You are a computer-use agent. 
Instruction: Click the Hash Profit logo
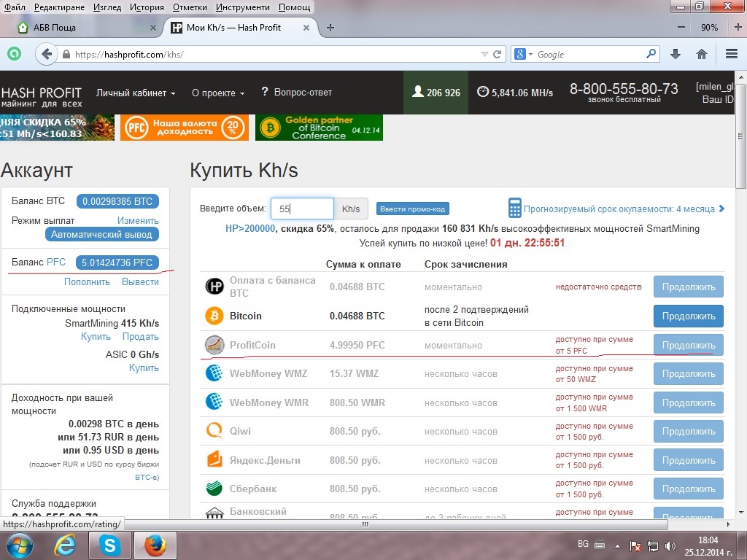(42, 96)
